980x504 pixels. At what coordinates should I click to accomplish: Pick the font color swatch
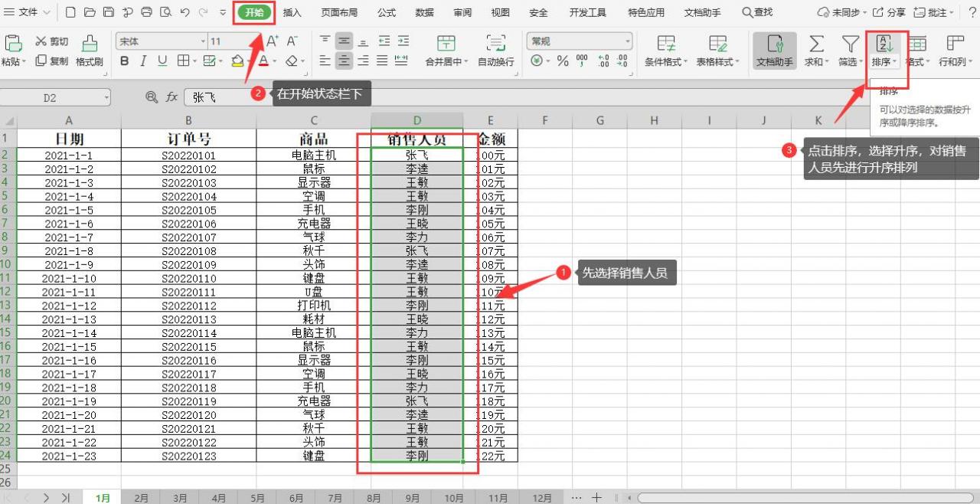click(265, 60)
